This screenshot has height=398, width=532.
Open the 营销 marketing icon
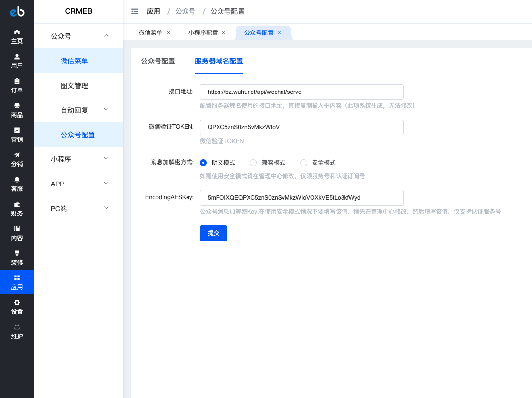[17, 130]
